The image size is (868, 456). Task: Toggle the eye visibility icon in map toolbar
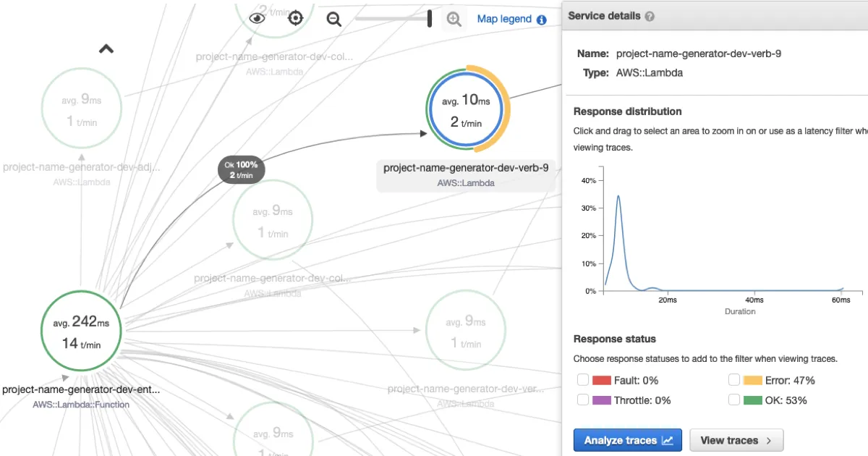[x=257, y=18]
